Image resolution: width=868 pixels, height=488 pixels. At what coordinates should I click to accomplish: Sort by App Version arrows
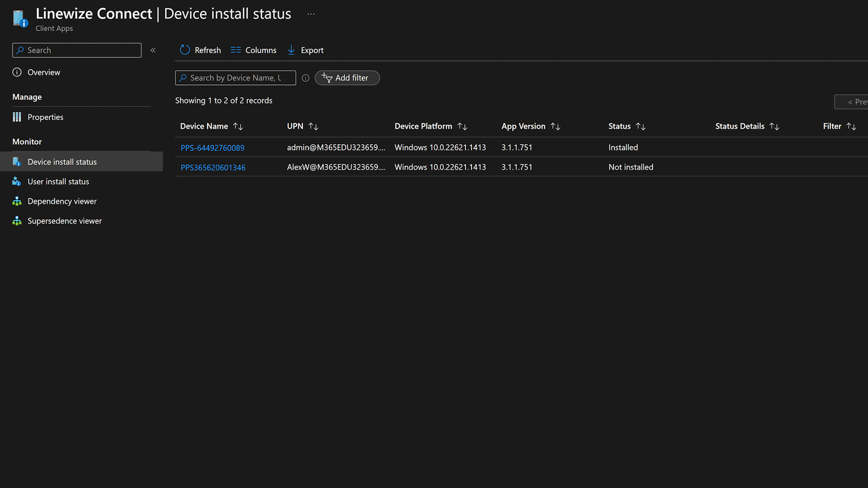point(556,127)
